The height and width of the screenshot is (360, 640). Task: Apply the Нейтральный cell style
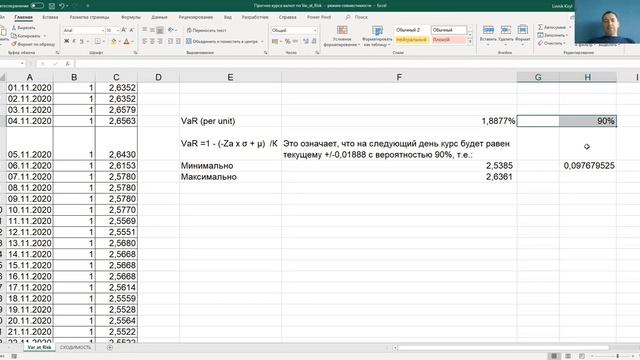[x=411, y=40]
